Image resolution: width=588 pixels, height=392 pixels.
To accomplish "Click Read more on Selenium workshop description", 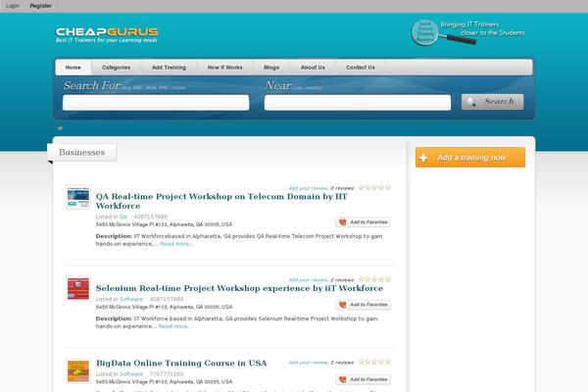I will point(174,326).
